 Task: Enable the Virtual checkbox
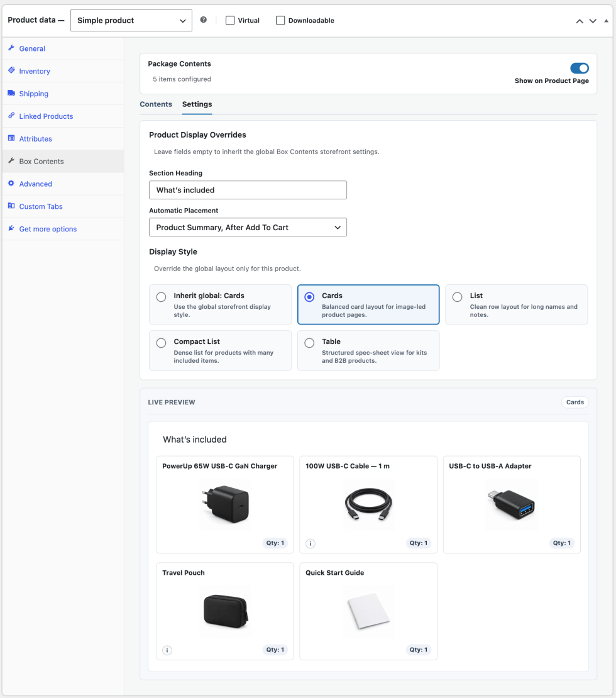(x=230, y=21)
